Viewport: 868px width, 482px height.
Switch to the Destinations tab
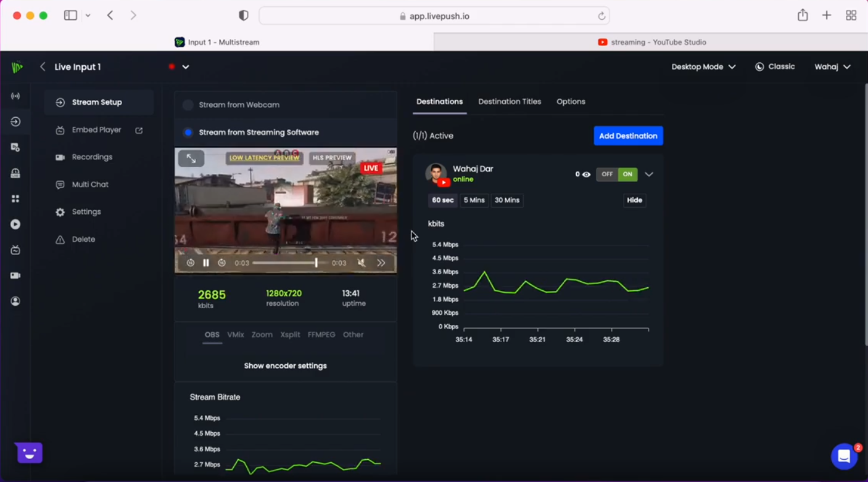tap(439, 102)
